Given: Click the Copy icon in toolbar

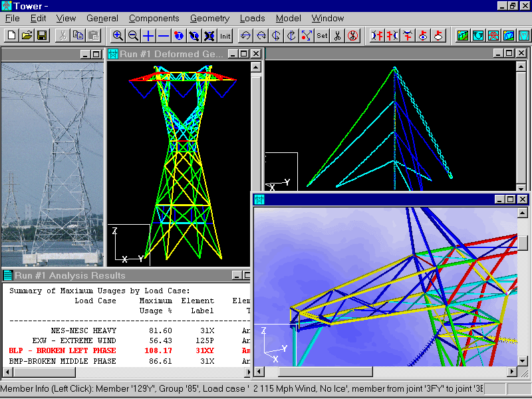Looking at the screenshot, I should [78, 35].
